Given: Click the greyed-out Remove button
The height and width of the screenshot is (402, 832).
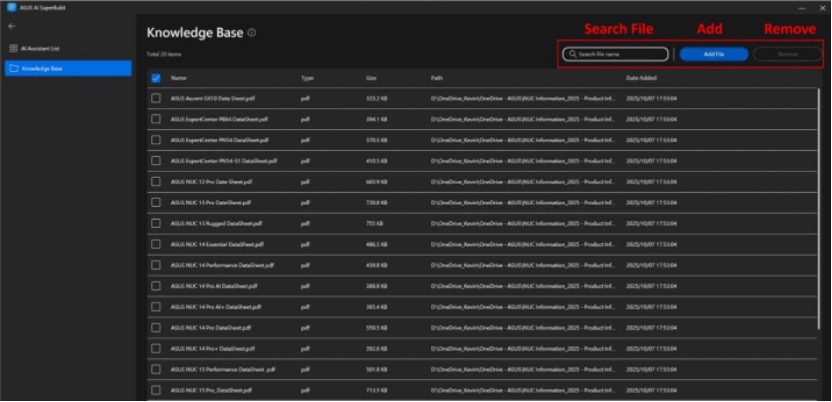Looking at the screenshot, I should (787, 54).
